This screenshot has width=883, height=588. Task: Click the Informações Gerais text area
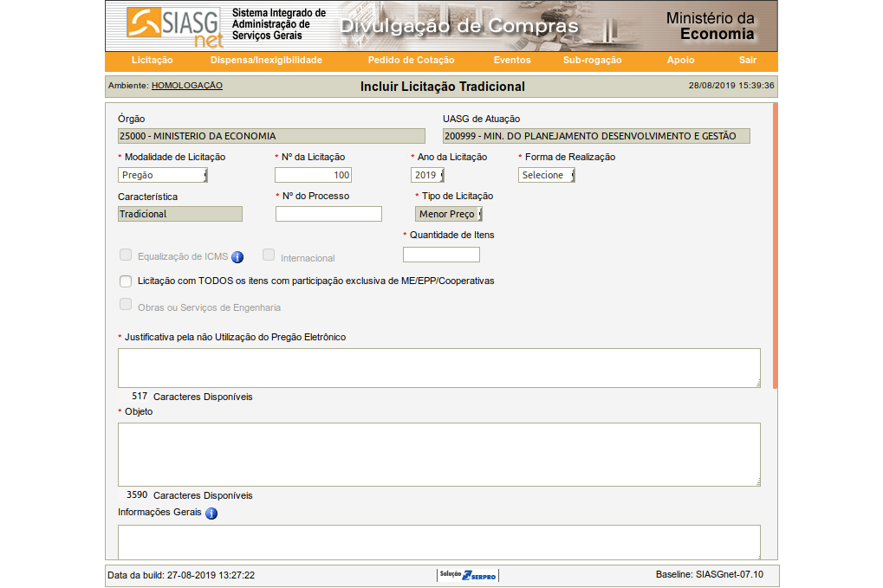pyautogui.click(x=439, y=542)
